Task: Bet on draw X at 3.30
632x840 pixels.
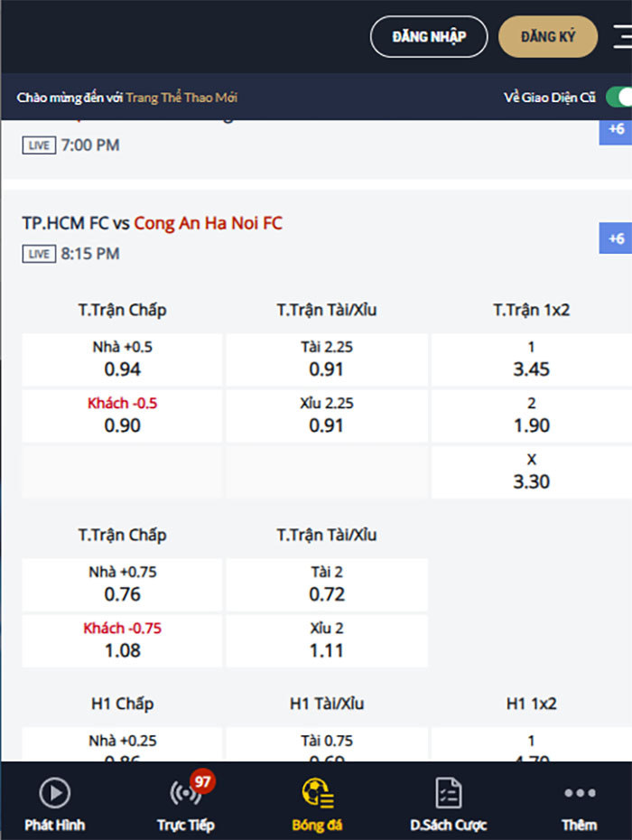Action: 531,471
